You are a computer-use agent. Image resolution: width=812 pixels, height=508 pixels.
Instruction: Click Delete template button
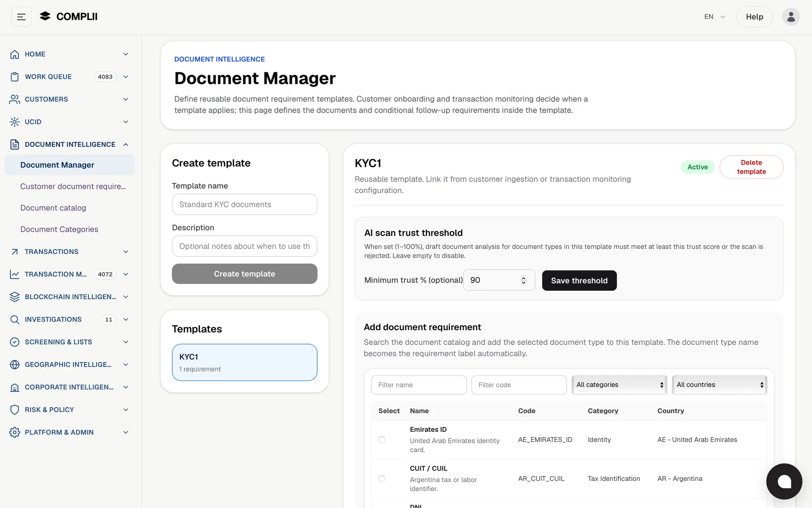[752, 167]
